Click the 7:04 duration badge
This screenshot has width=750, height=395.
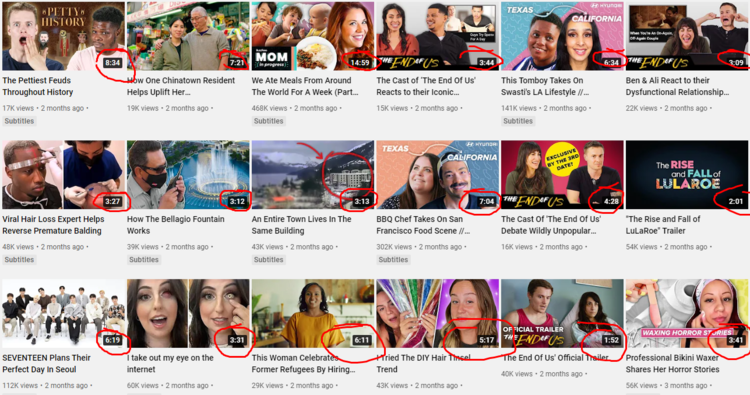486,201
